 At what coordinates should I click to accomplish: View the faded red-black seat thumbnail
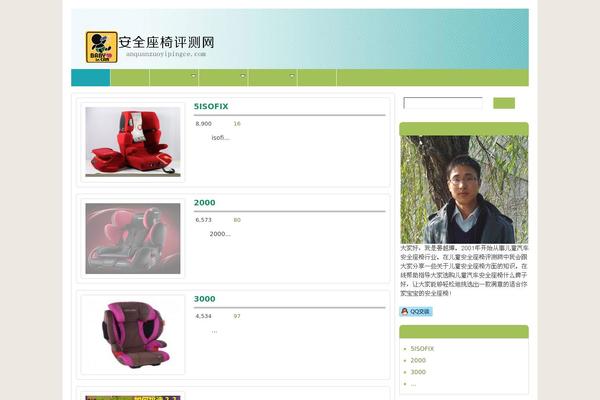tap(133, 238)
